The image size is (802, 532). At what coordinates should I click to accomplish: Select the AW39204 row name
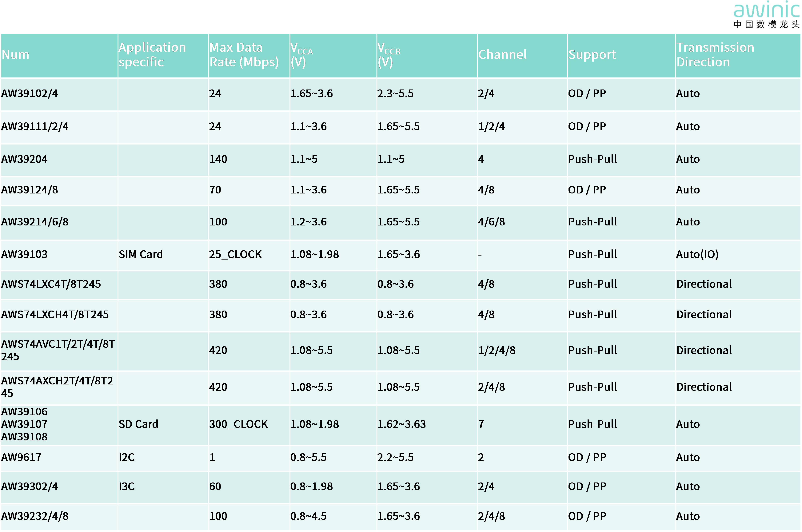[x=24, y=159]
